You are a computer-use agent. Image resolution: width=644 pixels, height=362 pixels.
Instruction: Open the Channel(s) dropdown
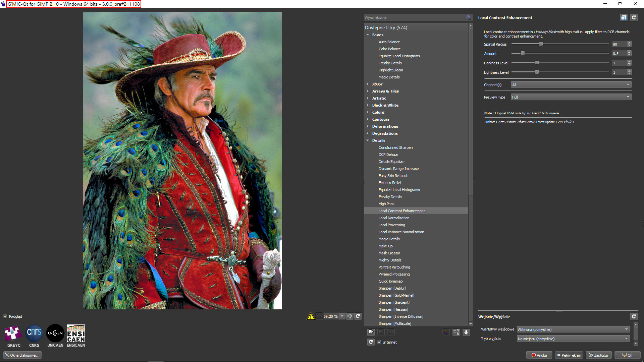571,85
